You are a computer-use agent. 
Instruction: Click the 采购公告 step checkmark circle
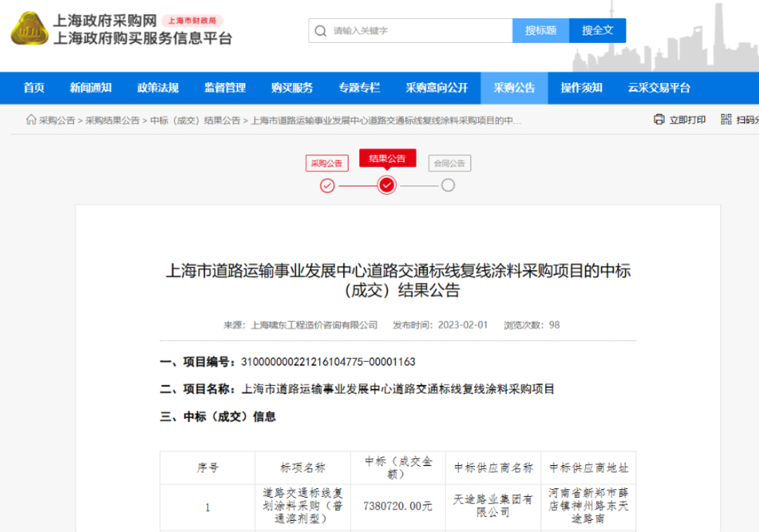pyautogui.click(x=327, y=186)
